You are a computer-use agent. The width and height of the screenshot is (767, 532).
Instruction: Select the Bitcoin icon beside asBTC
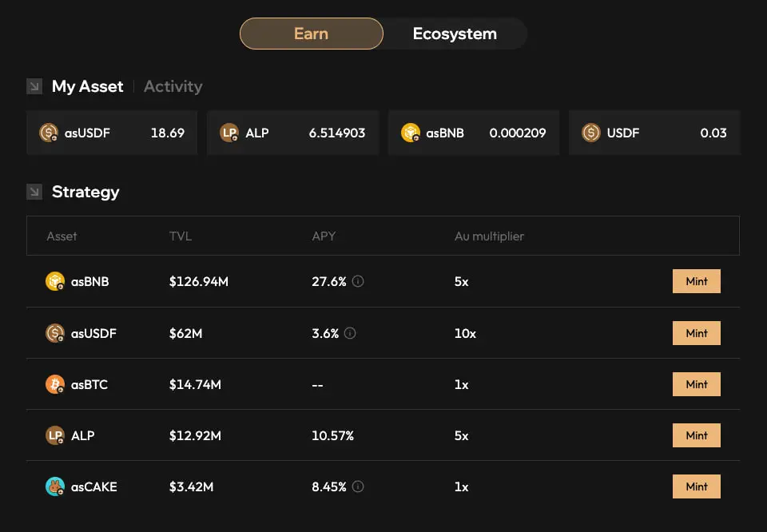54,384
